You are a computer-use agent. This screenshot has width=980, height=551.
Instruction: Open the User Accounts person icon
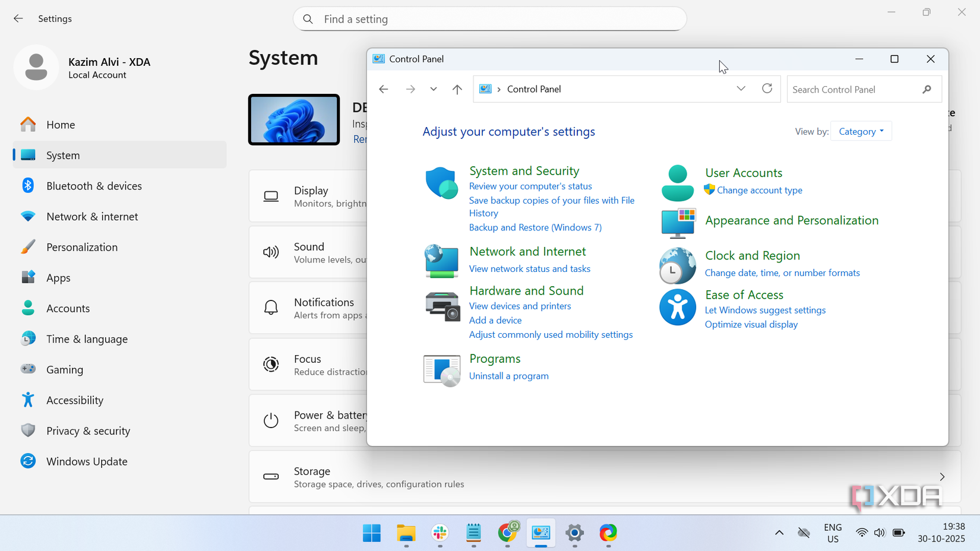point(677,183)
